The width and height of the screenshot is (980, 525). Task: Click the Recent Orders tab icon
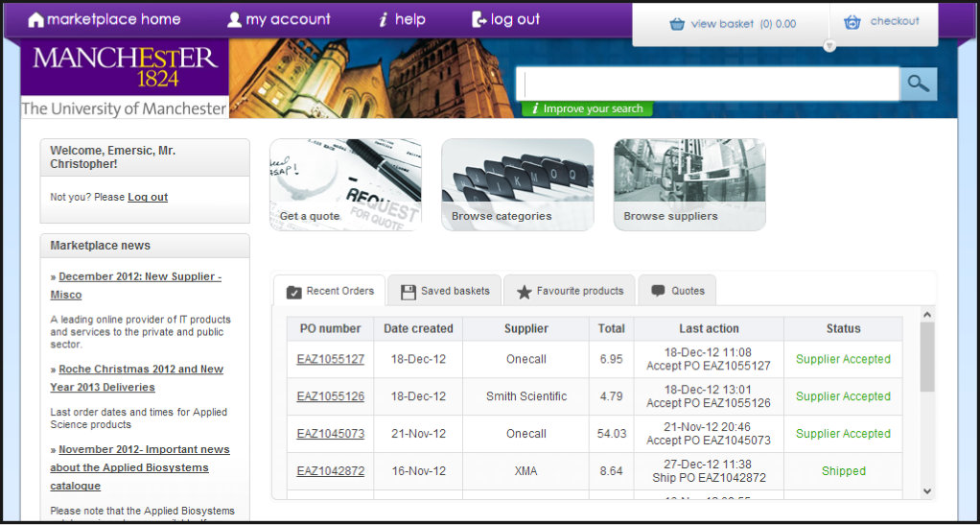click(293, 292)
